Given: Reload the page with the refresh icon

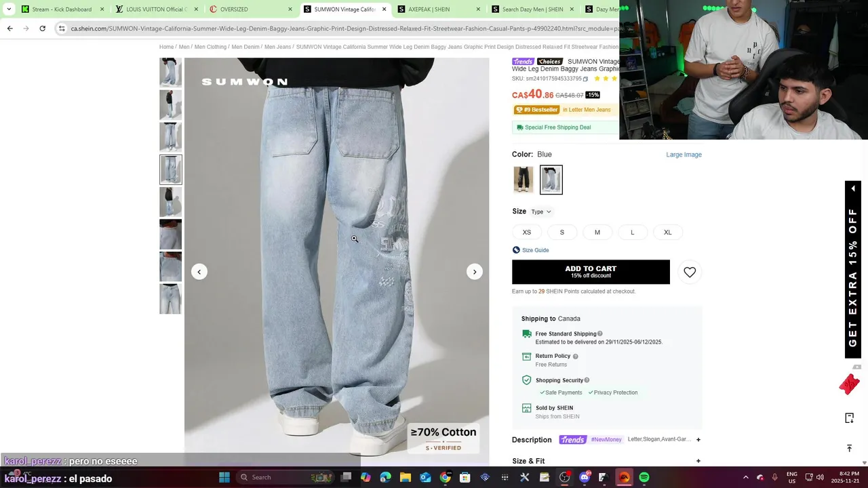Looking at the screenshot, I should pos(42,28).
